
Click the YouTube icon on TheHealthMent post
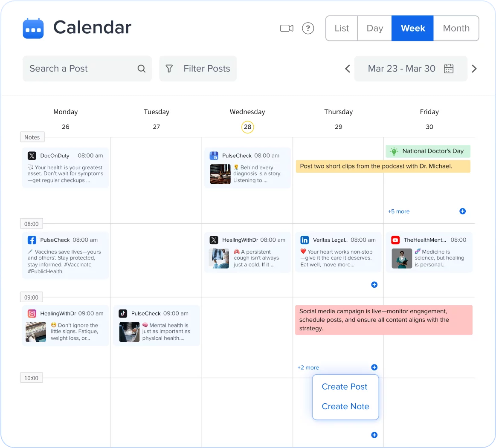(x=395, y=240)
